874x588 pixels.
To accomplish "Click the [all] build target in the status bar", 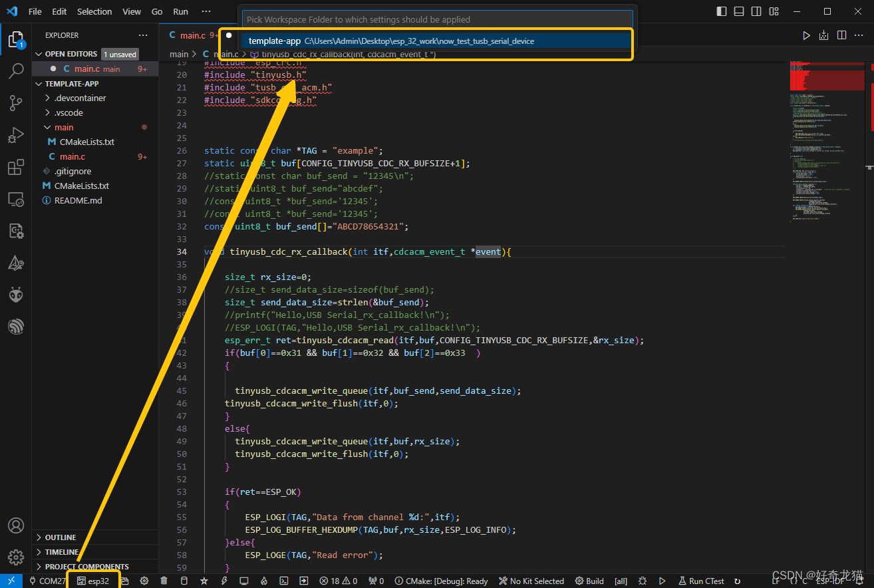I will (x=621, y=581).
